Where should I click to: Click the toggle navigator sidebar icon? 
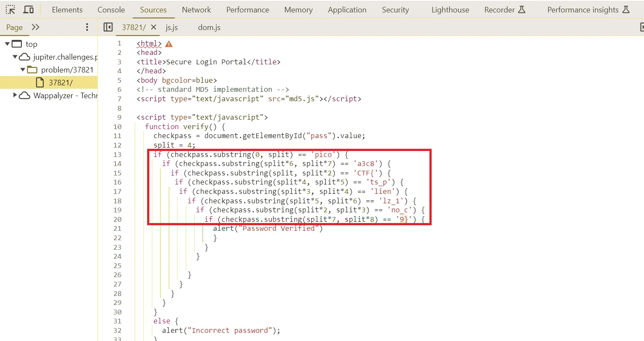[108, 27]
